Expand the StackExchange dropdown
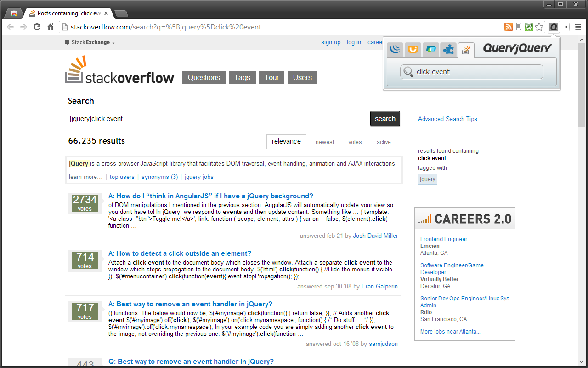Viewport: 588px width, 368px height. [x=90, y=42]
